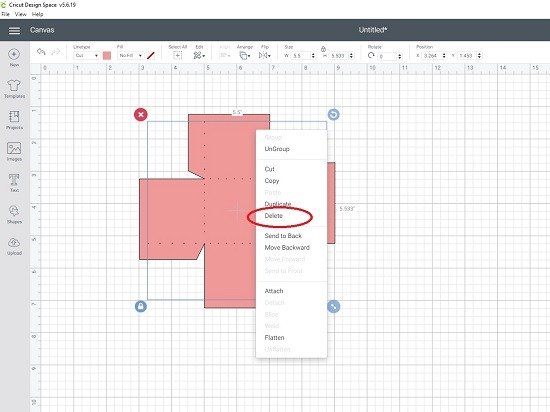Click the Rotate icon in toolbar
The width and height of the screenshot is (550, 412).
(371, 55)
